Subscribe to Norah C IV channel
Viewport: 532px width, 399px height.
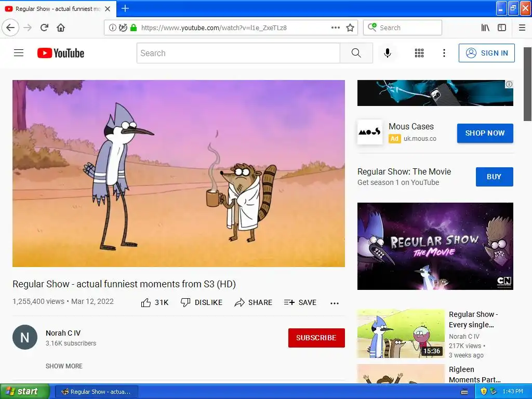click(316, 338)
